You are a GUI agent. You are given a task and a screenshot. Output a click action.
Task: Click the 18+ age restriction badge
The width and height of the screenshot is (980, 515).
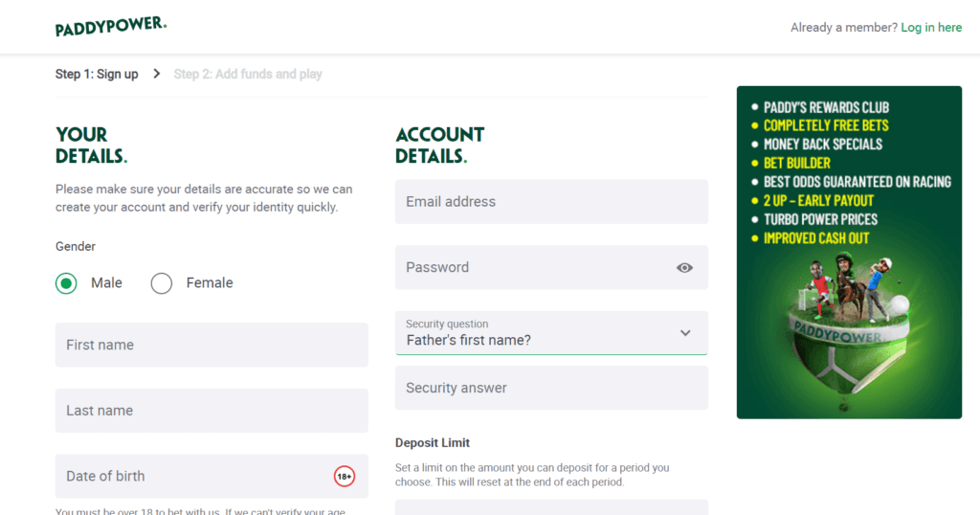[344, 476]
